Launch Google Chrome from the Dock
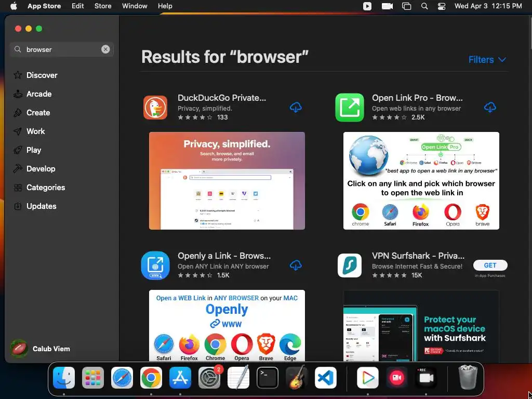Viewport: 532px width, 399px height. pyautogui.click(x=151, y=377)
